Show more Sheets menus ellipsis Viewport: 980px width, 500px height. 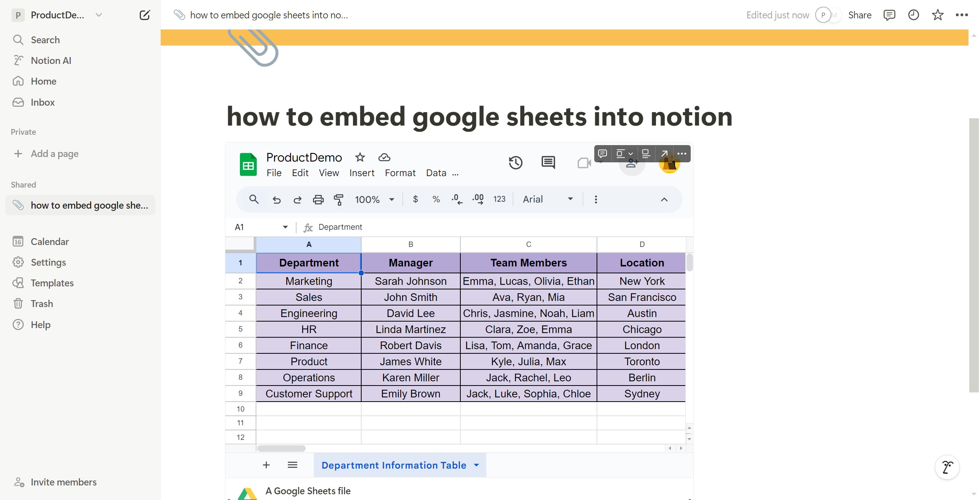coord(455,174)
